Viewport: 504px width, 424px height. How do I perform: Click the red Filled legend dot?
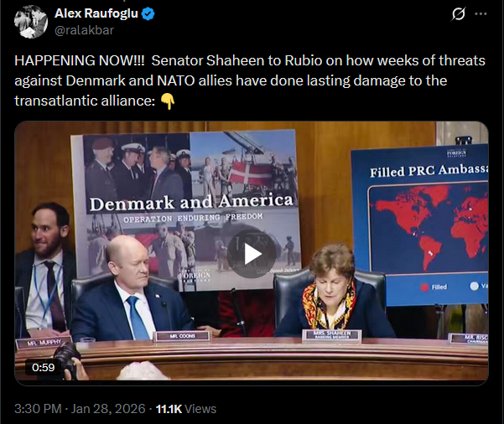coord(424,287)
